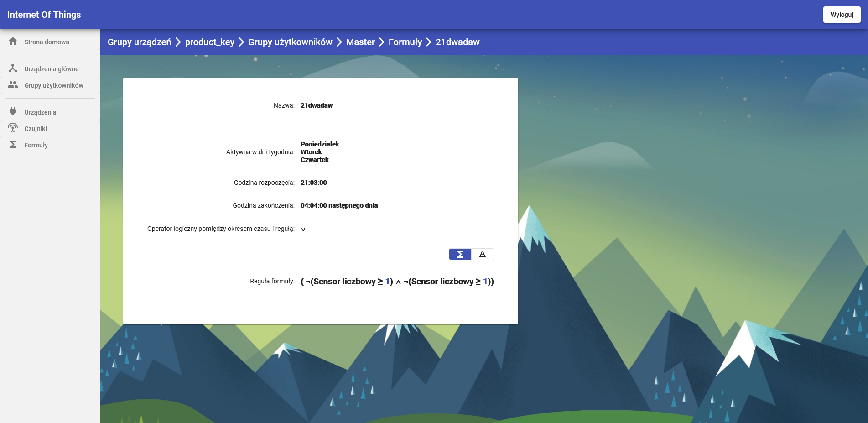Click the Godzina zakończenia label
The image size is (868, 423).
pyautogui.click(x=264, y=205)
